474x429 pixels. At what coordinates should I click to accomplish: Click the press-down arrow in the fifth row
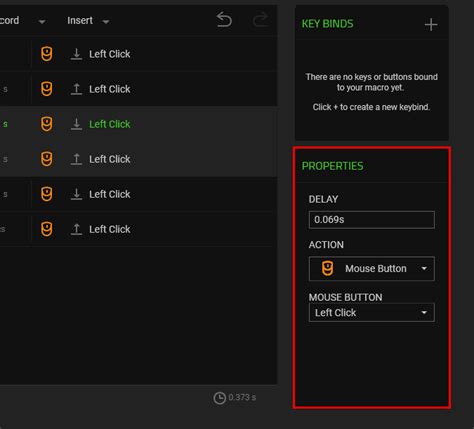pos(76,194)
